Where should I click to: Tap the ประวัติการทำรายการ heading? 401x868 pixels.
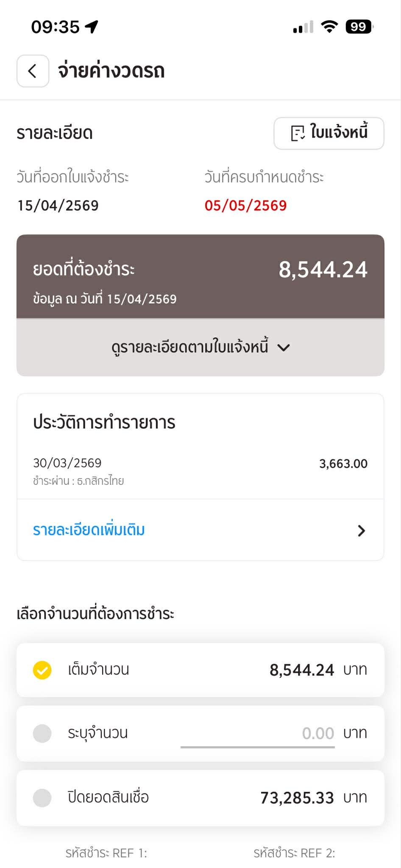104,422
